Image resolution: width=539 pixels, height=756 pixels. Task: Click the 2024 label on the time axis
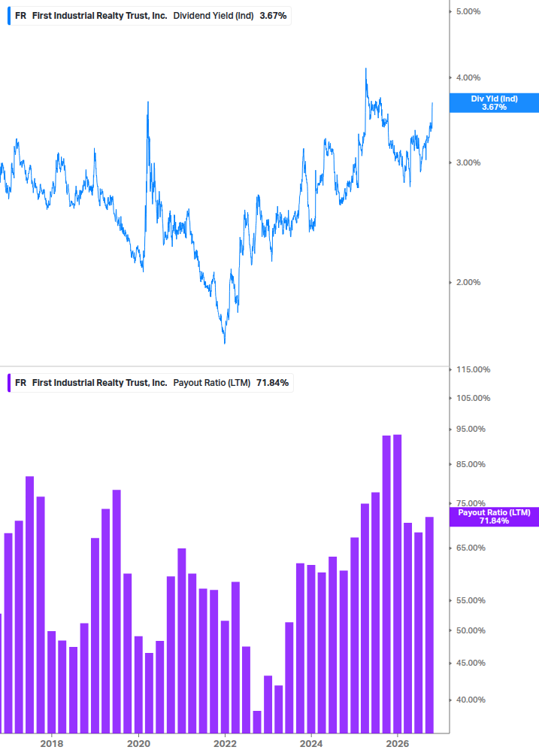[311, 743]
